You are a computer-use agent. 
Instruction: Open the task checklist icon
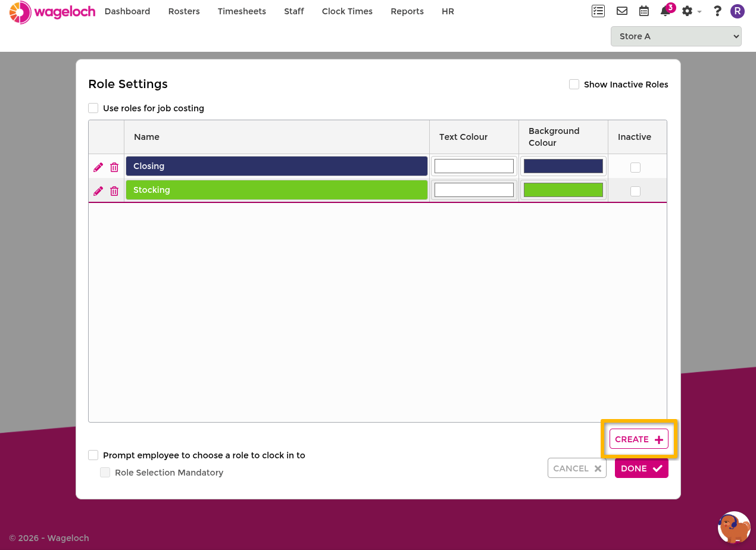click(x=598, y=11)
